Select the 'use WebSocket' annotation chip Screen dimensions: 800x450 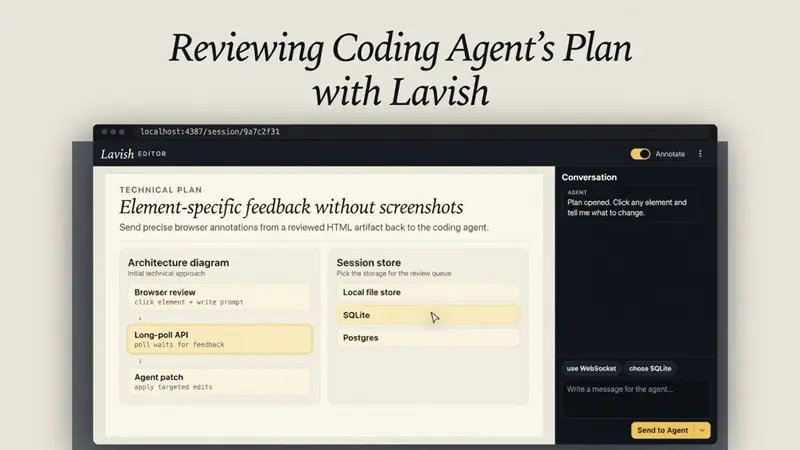(x=591, y=368)
